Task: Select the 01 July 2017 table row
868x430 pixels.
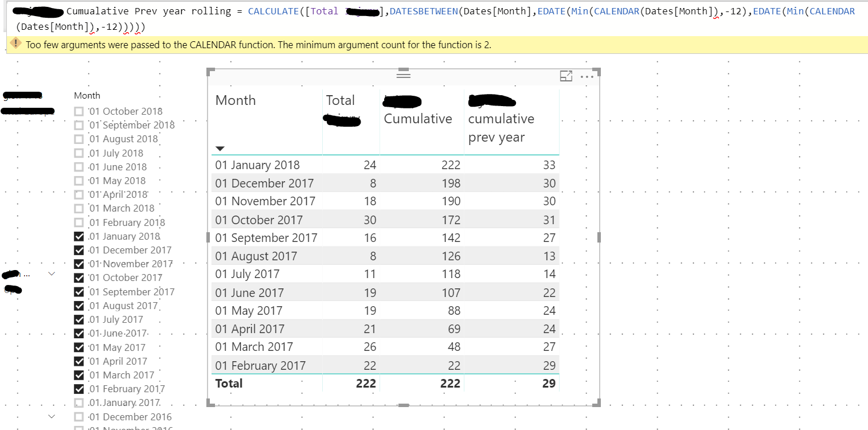Action: coord(385,274)
